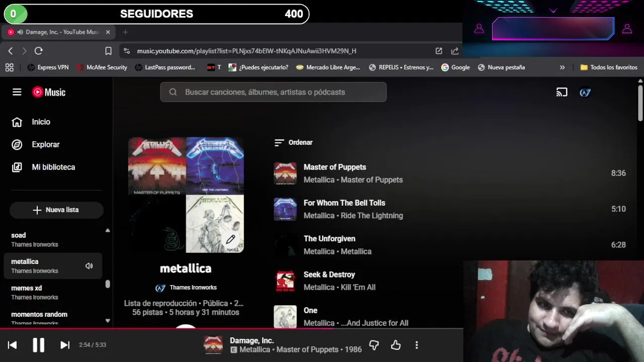Click the share page icon in address bar
Viewport: 644px width, 362px height.
455,51
